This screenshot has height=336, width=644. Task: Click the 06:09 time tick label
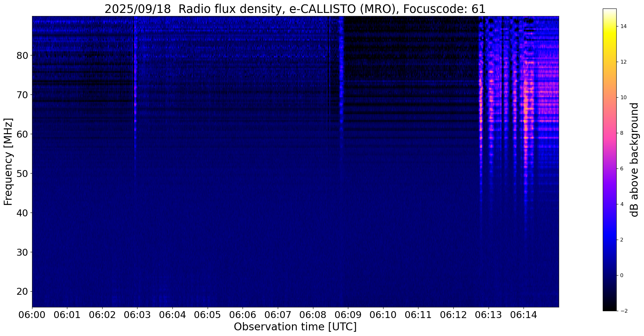[x=348, y=315]
